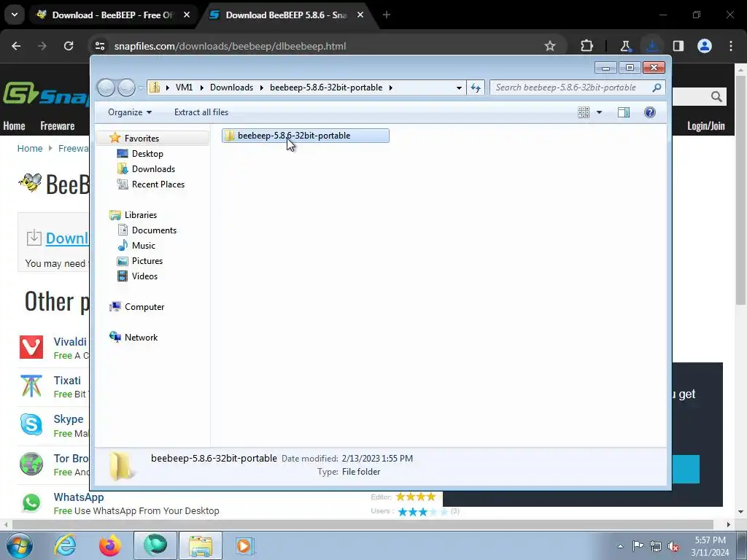This screenshot has height=560, width=747.
Task: Open a new Chrome tab
Action: pyautogui.click(x=387, y=15)
